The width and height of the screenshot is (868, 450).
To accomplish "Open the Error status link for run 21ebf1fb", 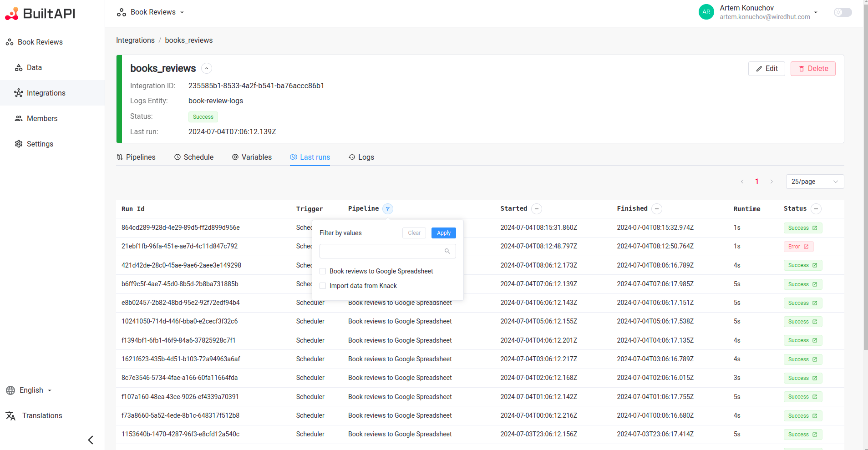I will coord(799,247).
